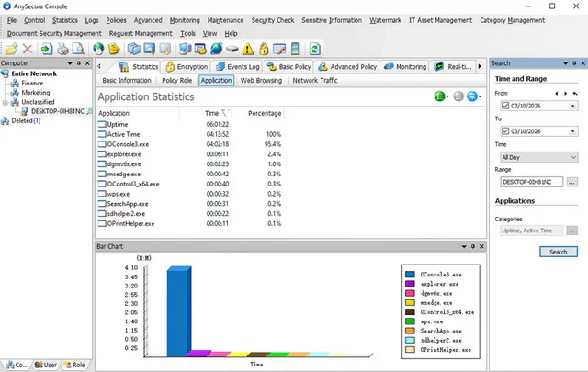Screen dimensions: 588x372
Task: Open the To date dropdown
Action: click(x=572, y=131)
